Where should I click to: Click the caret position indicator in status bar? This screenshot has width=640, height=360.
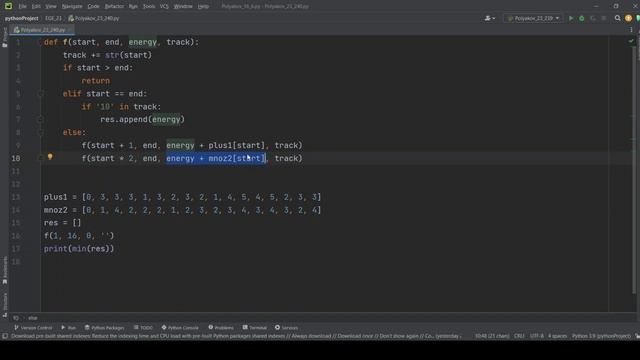[x=492, y=336]
